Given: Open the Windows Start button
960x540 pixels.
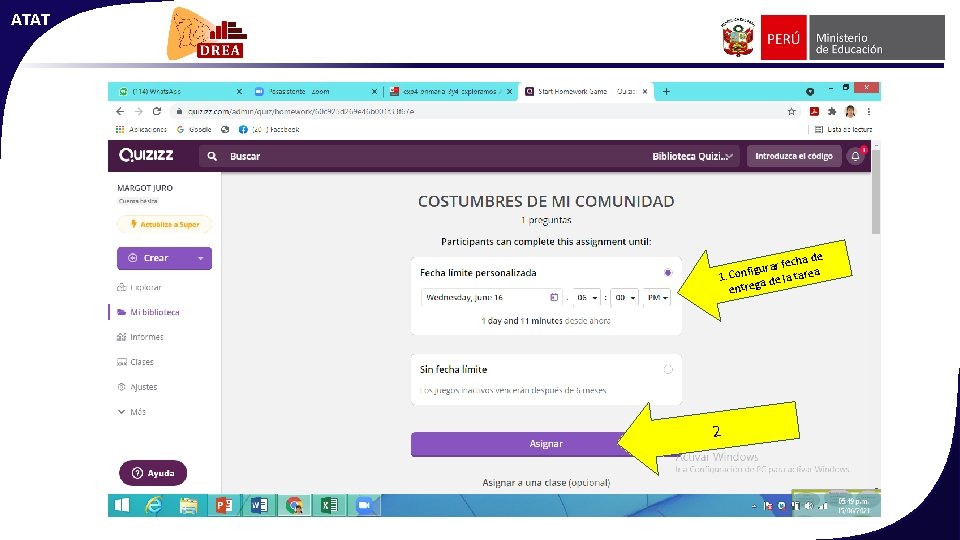Looking at the screenshot, I should [x=122, y=505].
